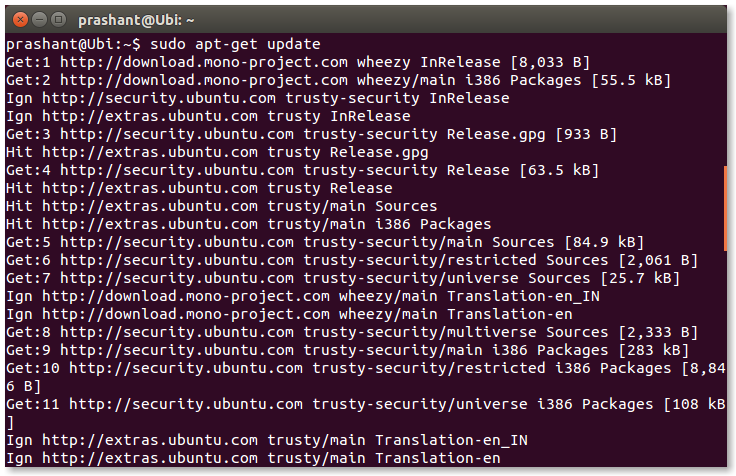Click the Ign wheezy/main Translation-en_IN line
The width and height of the screenshot is (736, 476).
(x=303, y=296)
